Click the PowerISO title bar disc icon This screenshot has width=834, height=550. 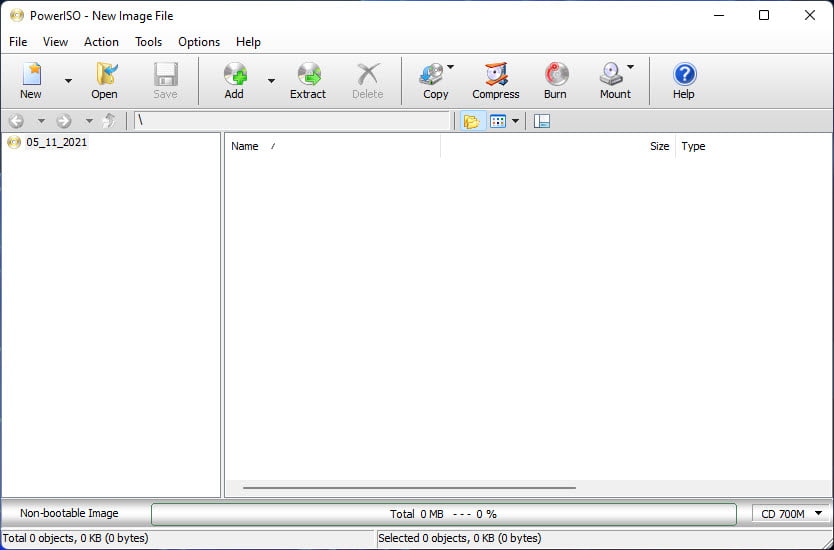[16, 15]
